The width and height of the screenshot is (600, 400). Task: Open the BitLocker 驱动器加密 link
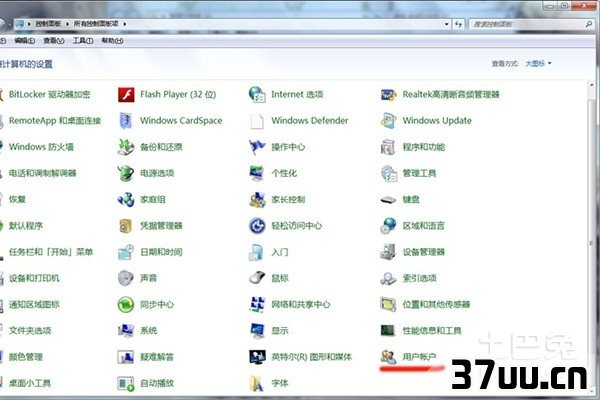coord(49,95)
